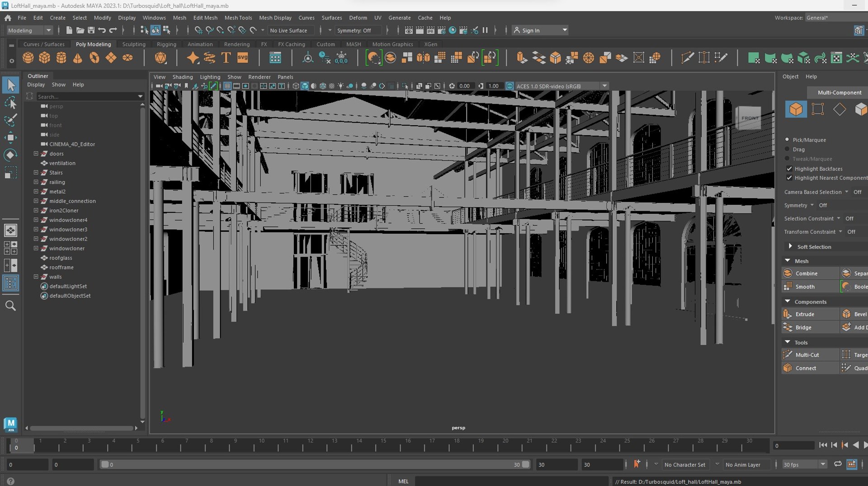Select the roofglass item in Outliner
Viewport: 868px width, 486px height.
(61, 258)
